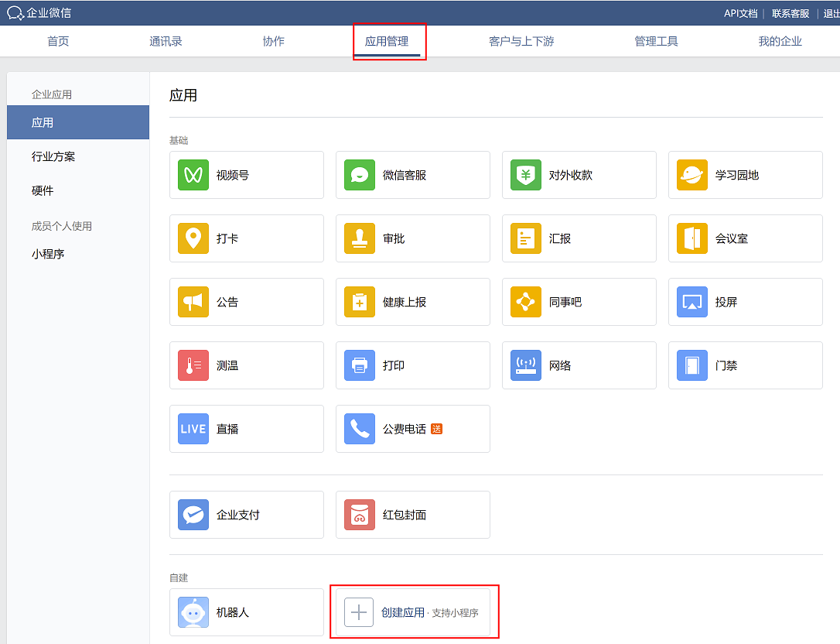Click the 对外收款 payment icon
This screenshot has height=644, width=840.
tap(526, 175)
